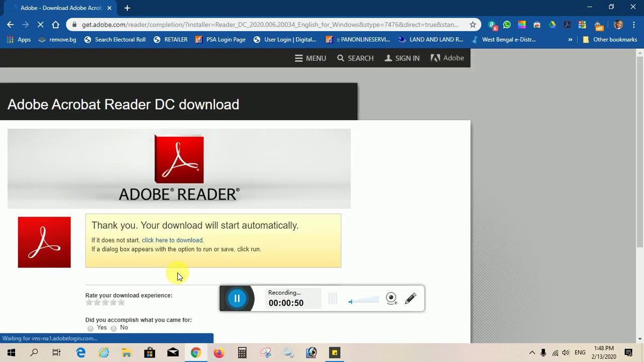The height and width of the screenshot is (362, 644).
Task: Bookmark this page with the star
Action: click(472, 25)
